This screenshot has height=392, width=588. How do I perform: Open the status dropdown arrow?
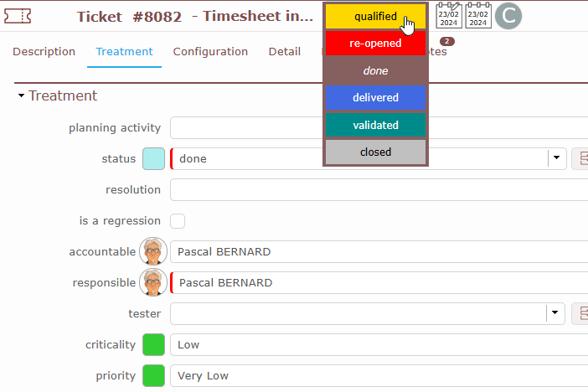[556, 158]
